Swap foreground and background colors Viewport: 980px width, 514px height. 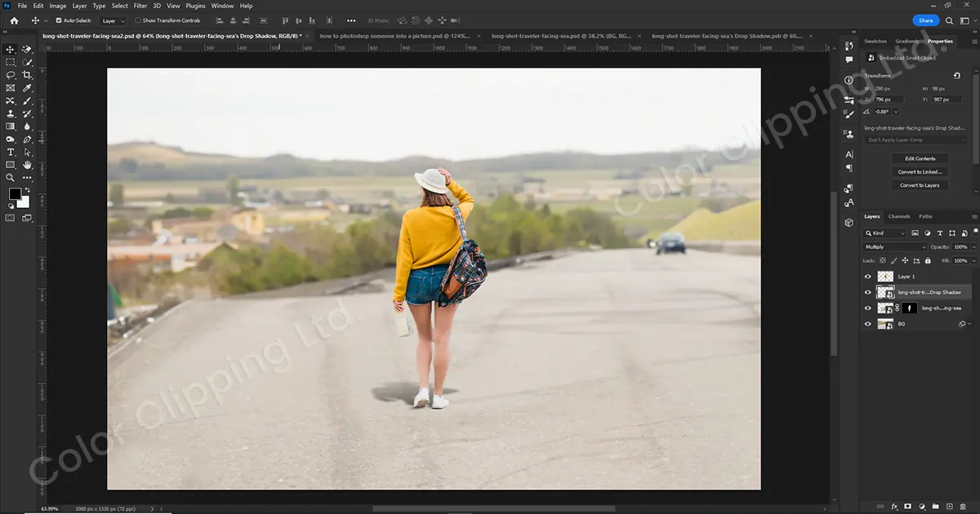tap(27, 190)
